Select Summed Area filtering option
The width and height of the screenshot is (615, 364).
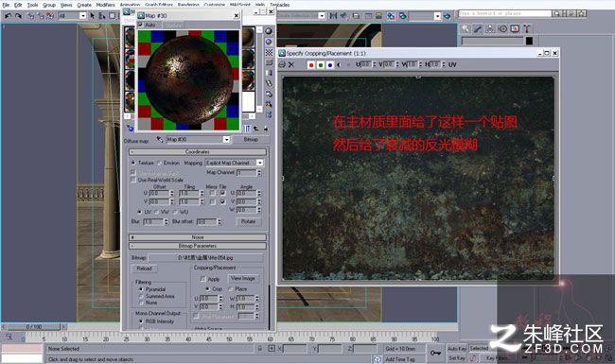tap(141, 296)
